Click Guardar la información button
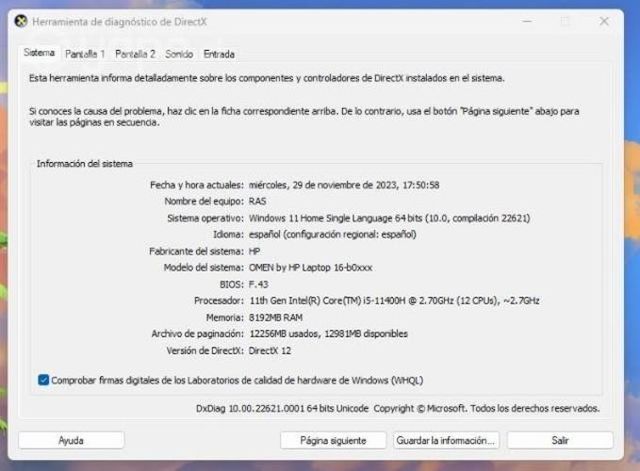This screenshot has width=640, height=471. point(446,440)
